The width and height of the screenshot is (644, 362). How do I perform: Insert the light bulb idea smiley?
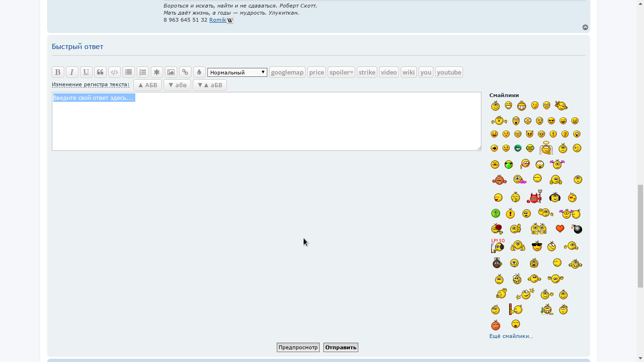[x=577, y=134]
